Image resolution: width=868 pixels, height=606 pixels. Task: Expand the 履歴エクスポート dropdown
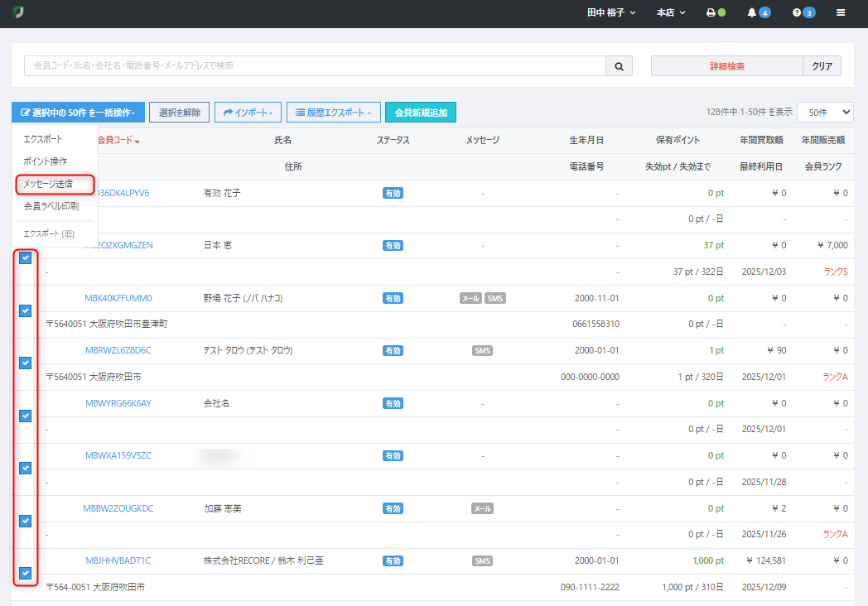pos(333,113)
